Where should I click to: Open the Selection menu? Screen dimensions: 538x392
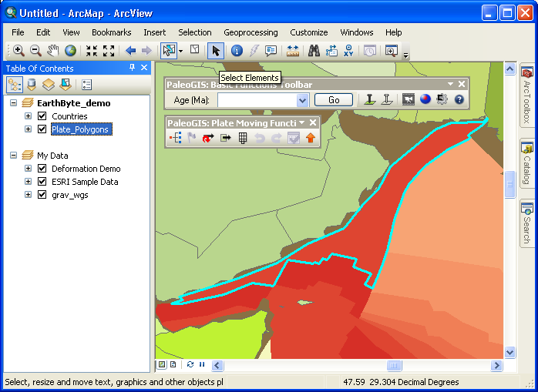[195, 32]
